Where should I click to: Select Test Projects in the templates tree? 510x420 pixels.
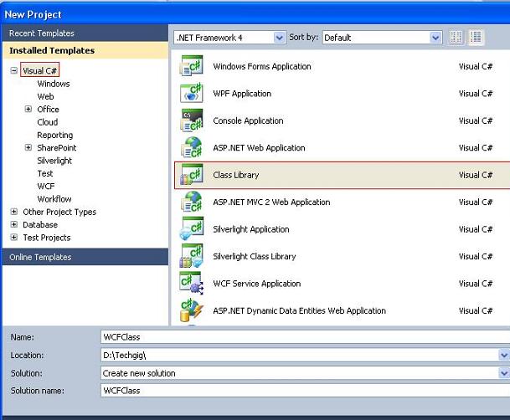pyautogui.click(x=47, y=238)
